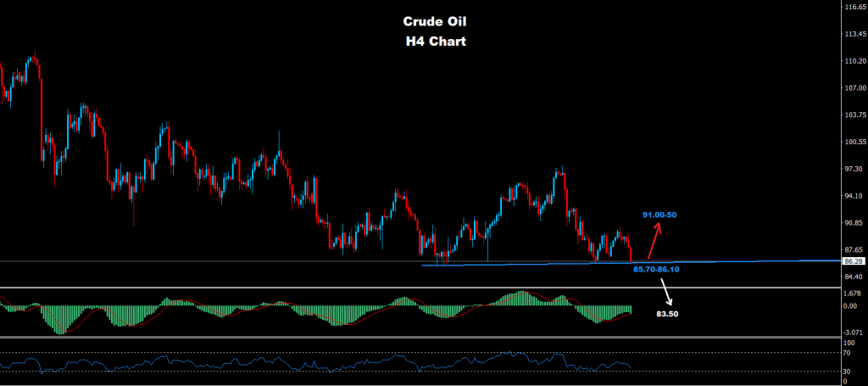The height and width of the screenshot is (386, 868).
Task: Click the MACD scale value -3.071
Action: [x=853, y=333]
